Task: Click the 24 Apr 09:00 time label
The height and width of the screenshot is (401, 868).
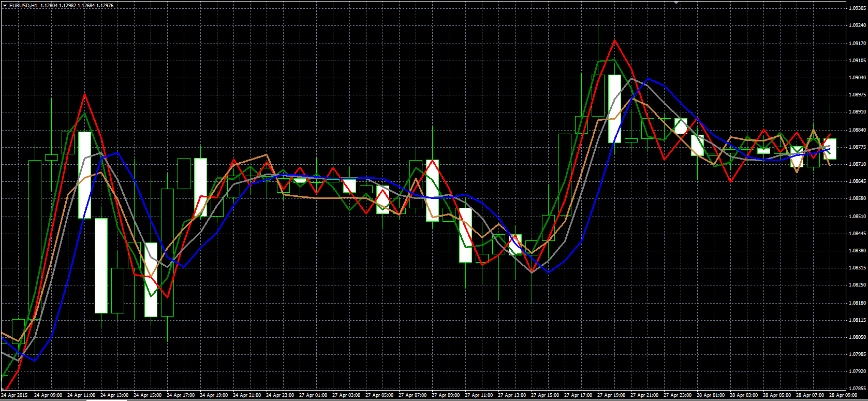Action: point(48,395)
